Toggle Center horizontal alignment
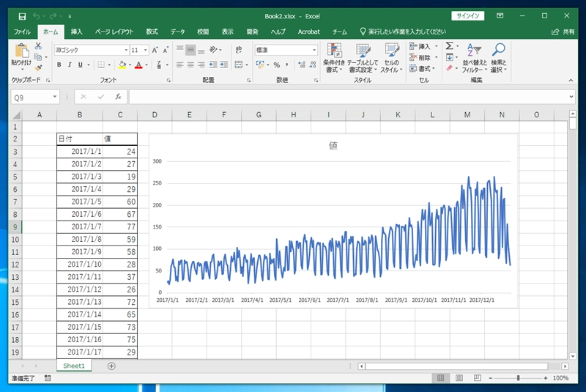This screenshot has width=586, height=392. coord(190,64)
